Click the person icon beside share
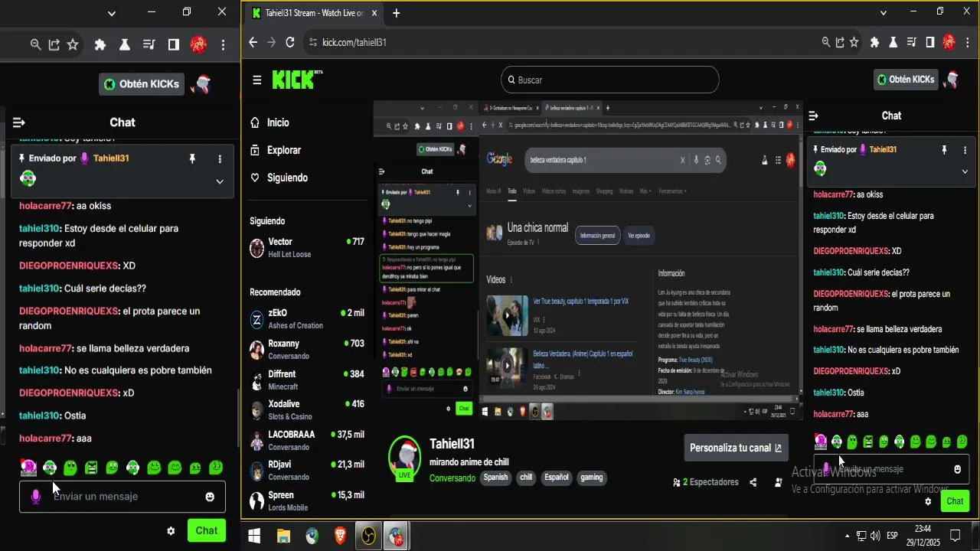 coord(778,482)
